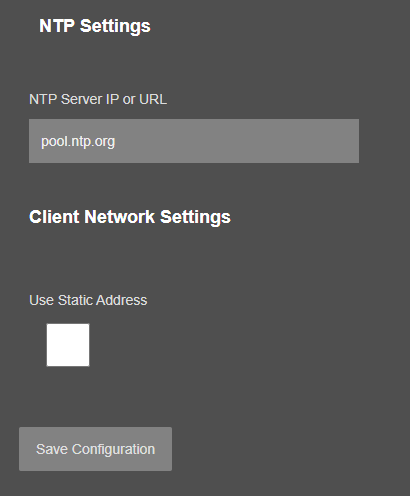Viewport: 410px width, 496px height.
Task: Click the word Configuration on the save button
Action: [113, 450]
